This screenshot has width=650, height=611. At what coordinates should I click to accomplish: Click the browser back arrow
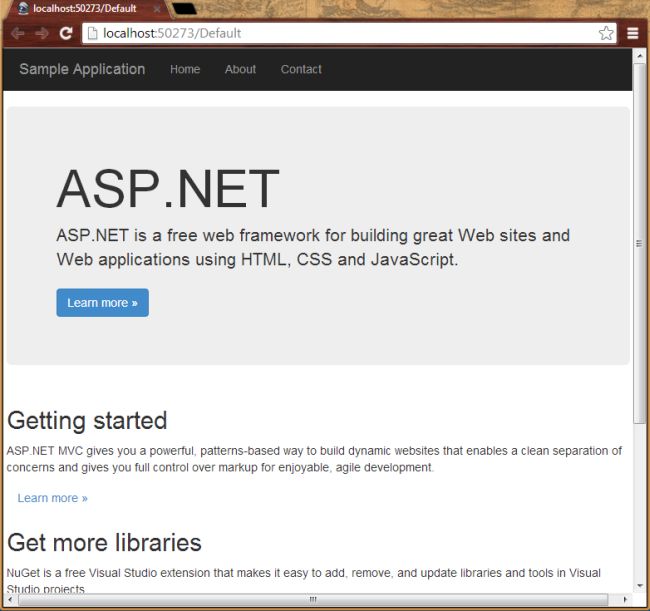pyautogui.click(x=17, y=33)
